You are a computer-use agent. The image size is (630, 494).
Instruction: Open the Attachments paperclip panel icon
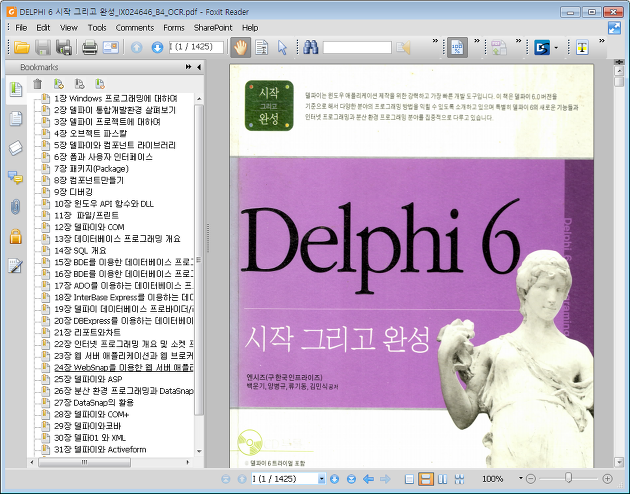pos(16,207)
